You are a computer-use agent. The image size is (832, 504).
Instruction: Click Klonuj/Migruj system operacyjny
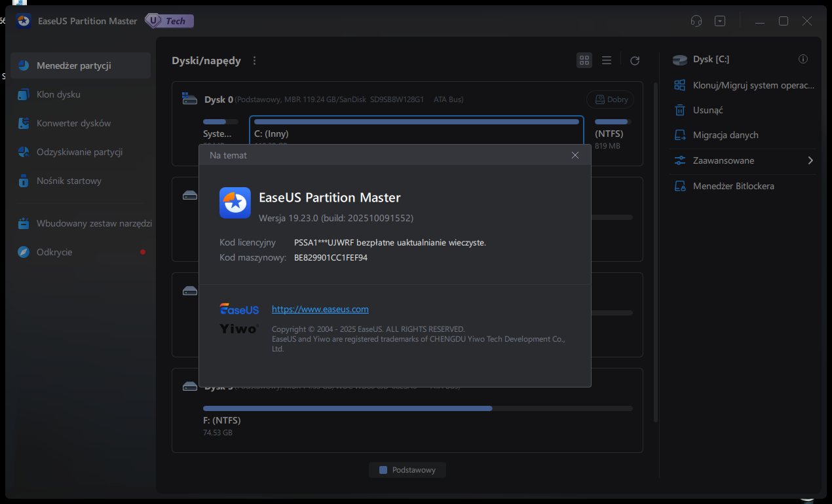click(746, 85)
